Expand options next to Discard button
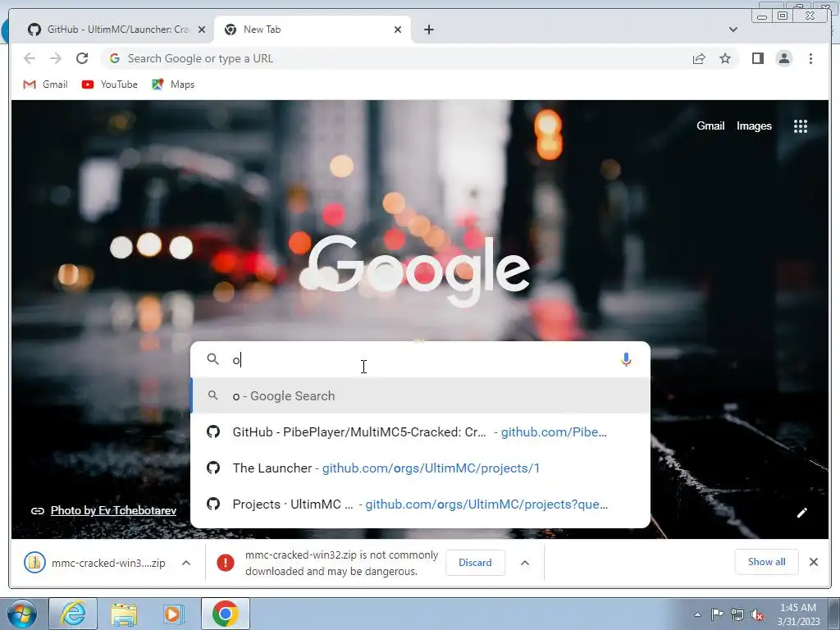 pyautogui.click(x=525, y=563)
